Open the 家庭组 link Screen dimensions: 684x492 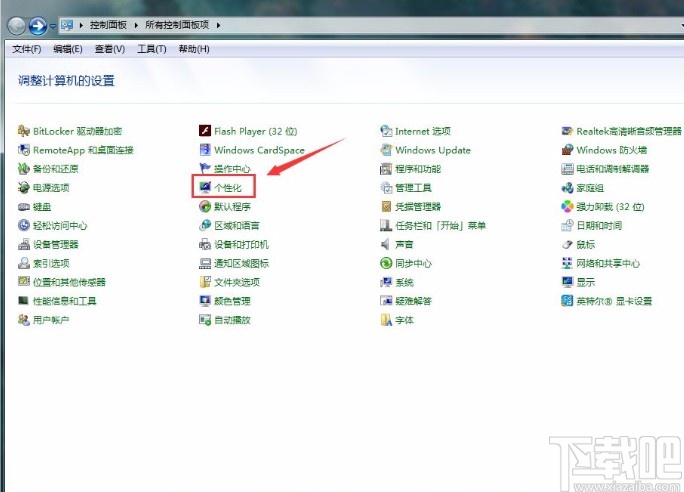pyautogui.click(x=590, y=188)
